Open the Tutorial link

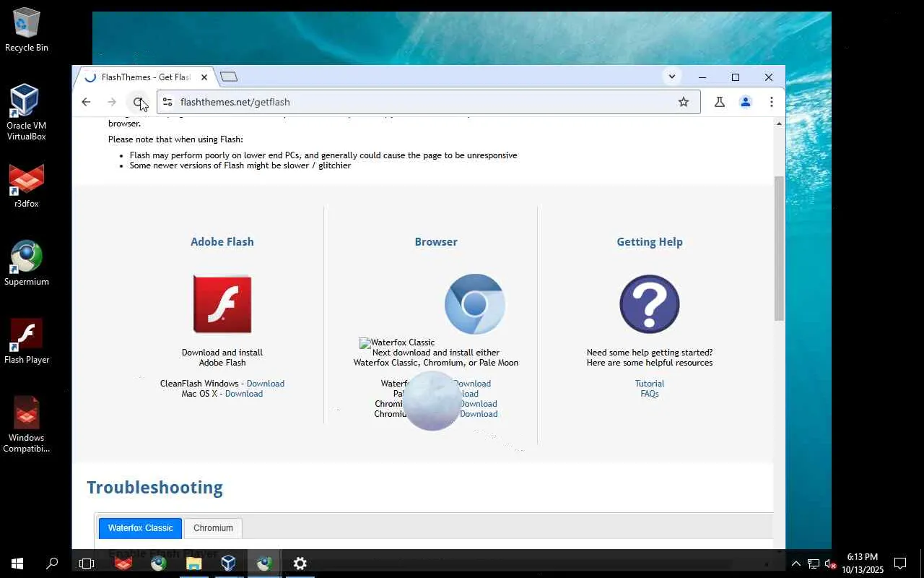click(x=650, y=384)
